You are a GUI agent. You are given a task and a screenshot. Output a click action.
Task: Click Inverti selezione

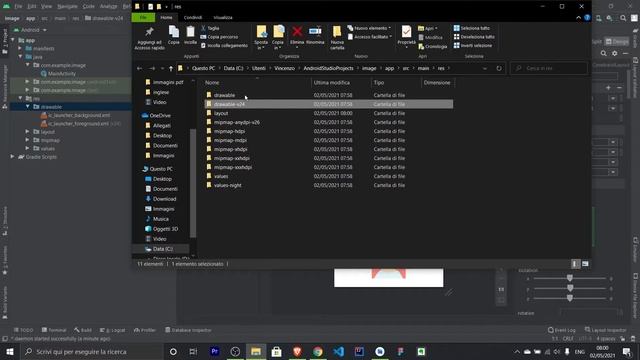pyautogui.click(x=473, y=45)
